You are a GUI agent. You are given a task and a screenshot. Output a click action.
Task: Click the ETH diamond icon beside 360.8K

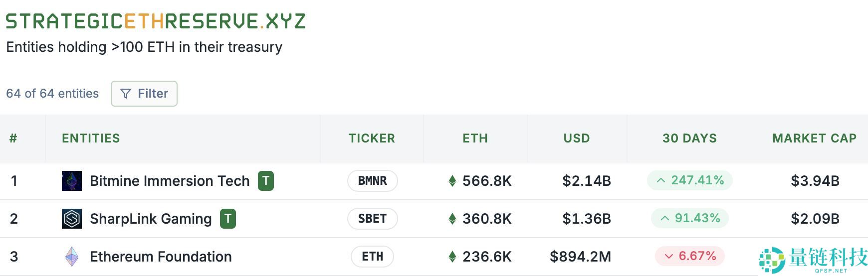point(452,219)
